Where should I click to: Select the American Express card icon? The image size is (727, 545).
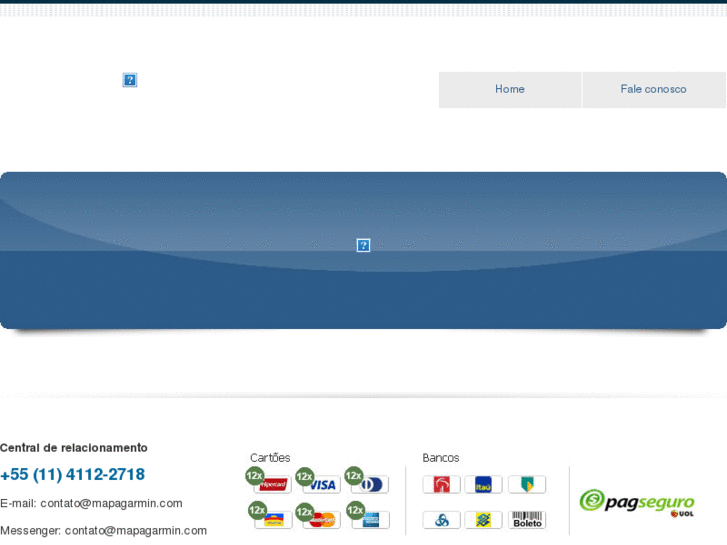coord(370,520)
